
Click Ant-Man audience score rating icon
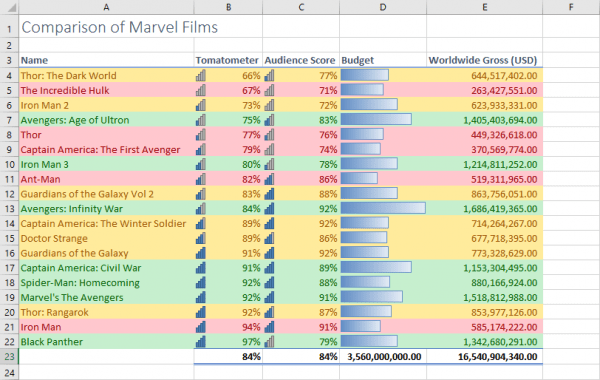(269, 179)
